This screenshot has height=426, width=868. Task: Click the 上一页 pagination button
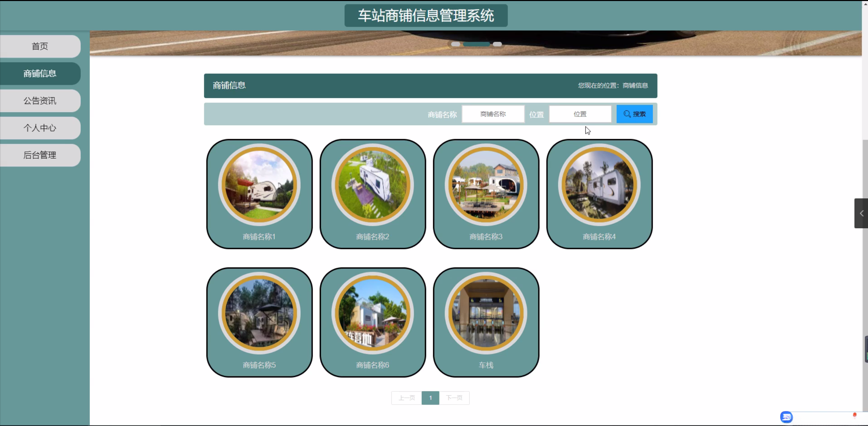pos(407,398)
